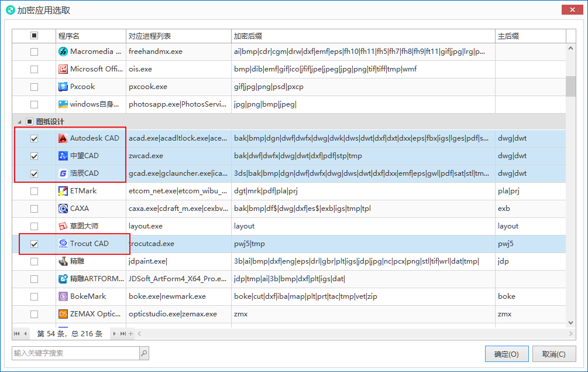Click the 取消(C) button
This screenshot has width=588, height=372.
(x=554, y=354)
